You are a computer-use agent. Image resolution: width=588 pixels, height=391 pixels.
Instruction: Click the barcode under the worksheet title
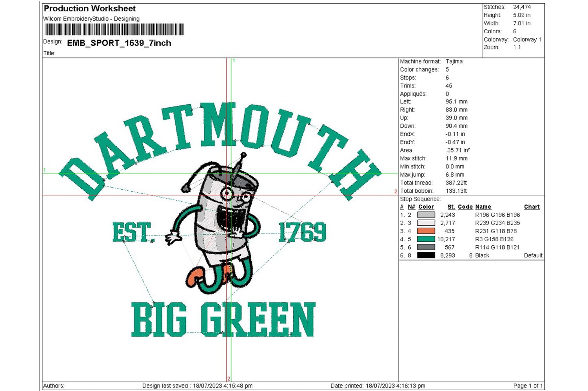[114, 30]
